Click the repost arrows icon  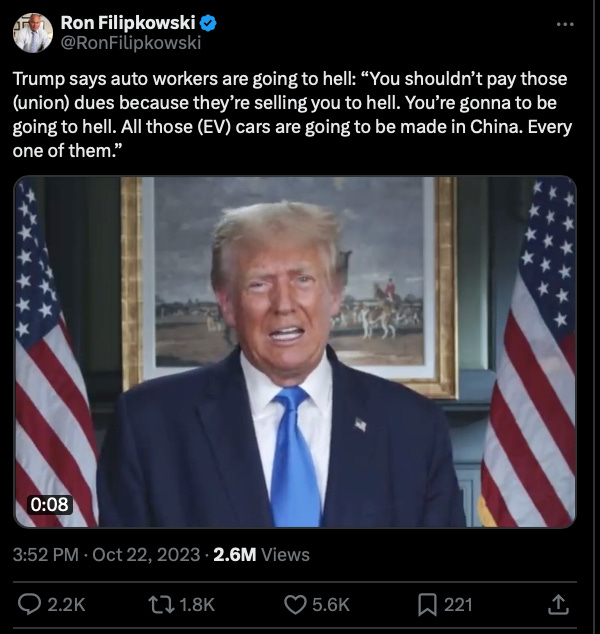pos(161,605)
